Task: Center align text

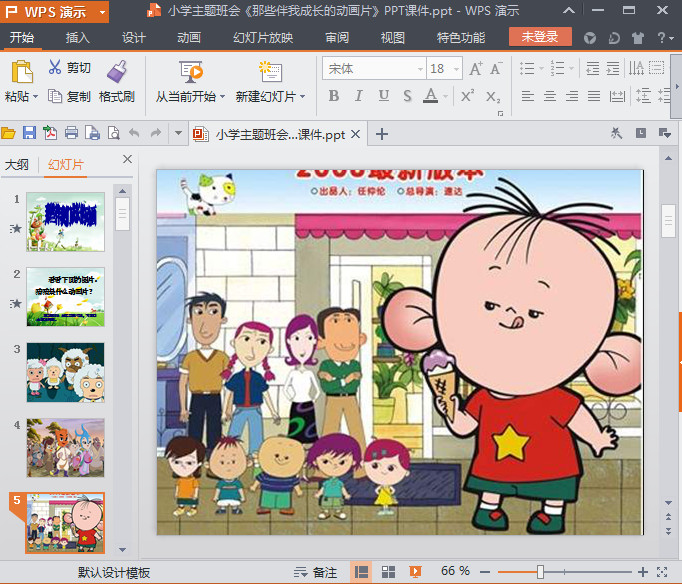Action: coord(550,96)
